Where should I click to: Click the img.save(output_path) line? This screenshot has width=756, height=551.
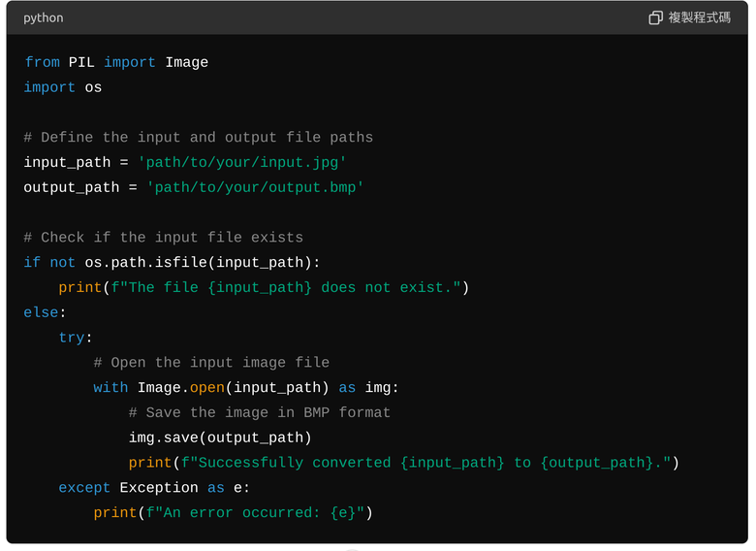[x=220, y=438]
